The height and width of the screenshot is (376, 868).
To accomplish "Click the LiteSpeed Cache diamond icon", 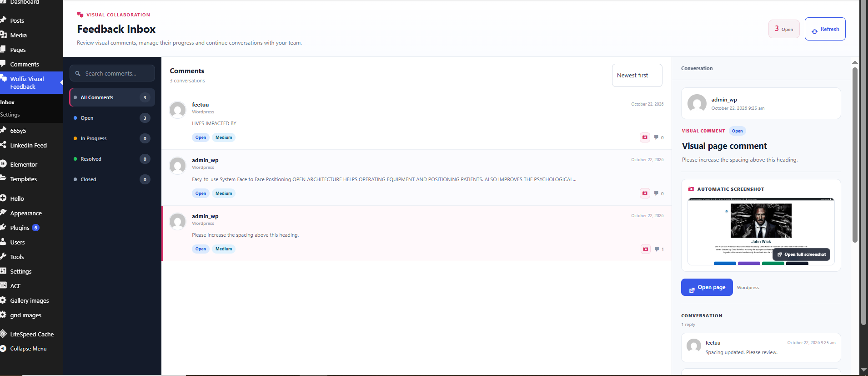I will [3, 334].
